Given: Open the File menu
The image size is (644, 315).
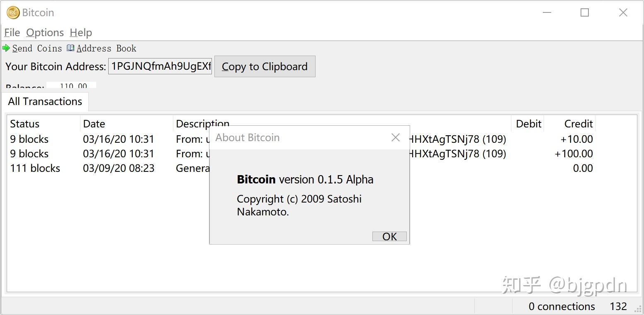Looking at the screenshot, I should [12, 32].
